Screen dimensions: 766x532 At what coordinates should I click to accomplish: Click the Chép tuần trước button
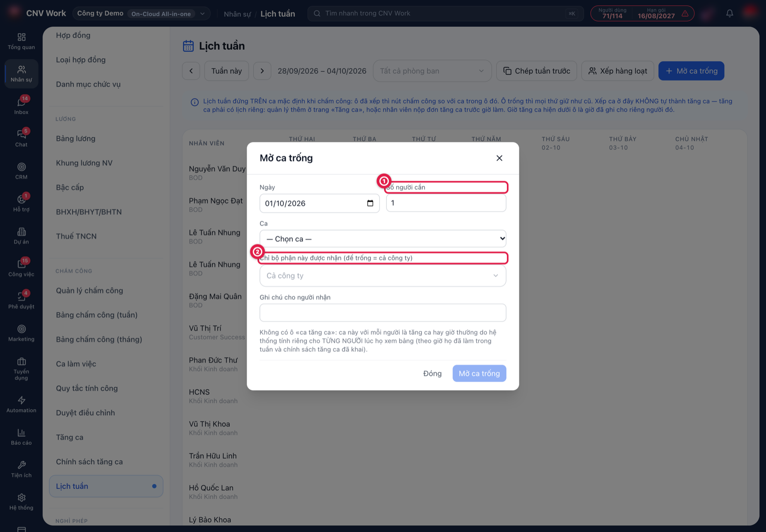537,71
